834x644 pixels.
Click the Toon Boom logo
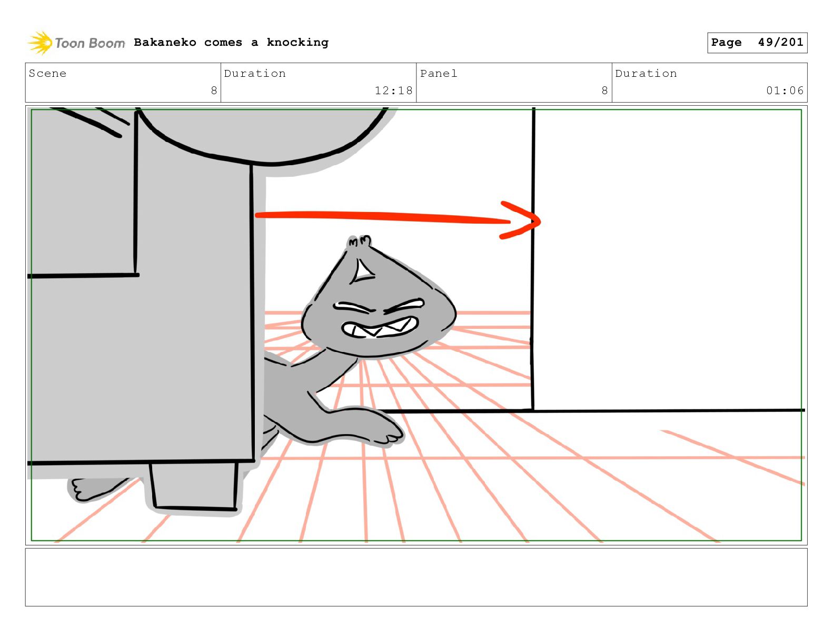coord(76,43)
